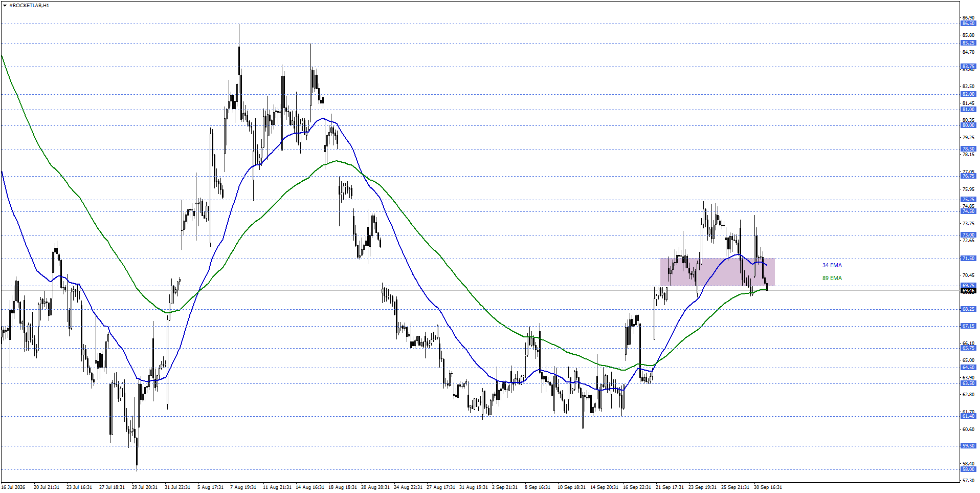Click the 86.90 price scale value
The height and width of the screenshot is (493, 980).
click(968, 18)
